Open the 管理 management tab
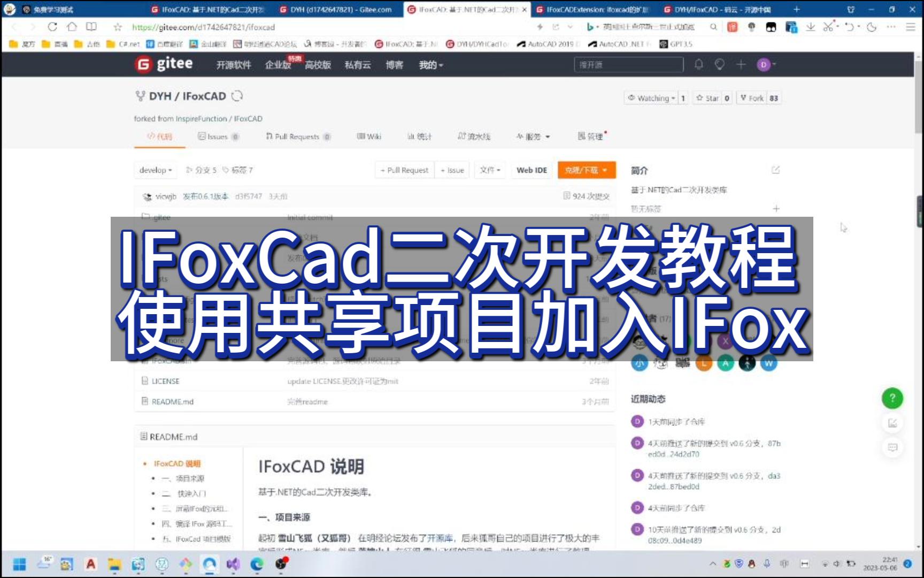Image resolution: width=924 pixels, height=578 pixels. click(x=591, y=136)
